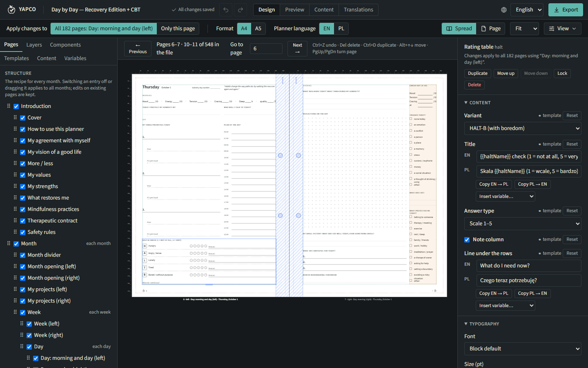
Task: Click the undo arrow icon
Action: tap(226, 10)
